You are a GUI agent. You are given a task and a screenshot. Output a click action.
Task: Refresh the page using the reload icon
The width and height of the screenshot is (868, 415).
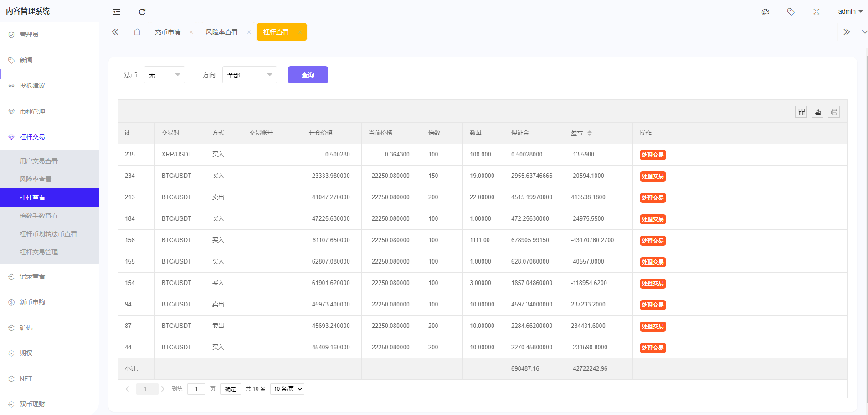[x=142, y=11]
